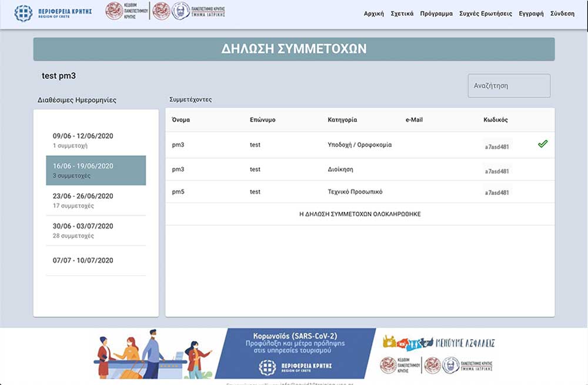Click the Τεχνικό Προσωπικό category cell
588x385 pixels.
(x=355, y=192)
